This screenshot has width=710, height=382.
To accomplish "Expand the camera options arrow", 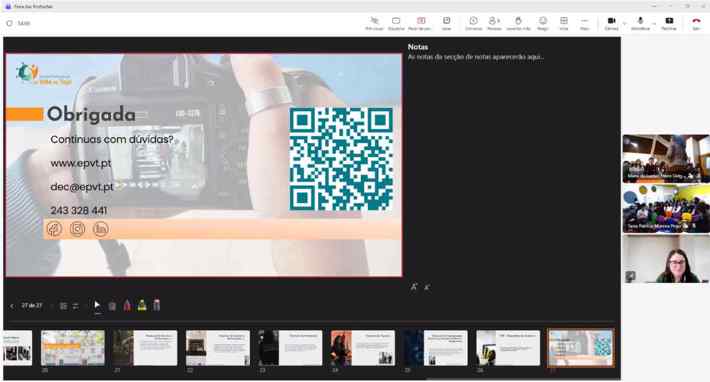I will click(x=625, y=23).
